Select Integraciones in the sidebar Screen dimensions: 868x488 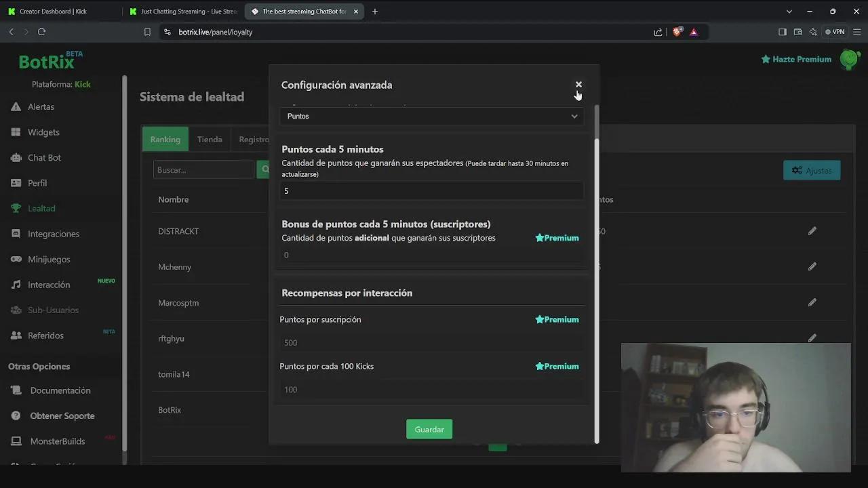coord(53,234)
